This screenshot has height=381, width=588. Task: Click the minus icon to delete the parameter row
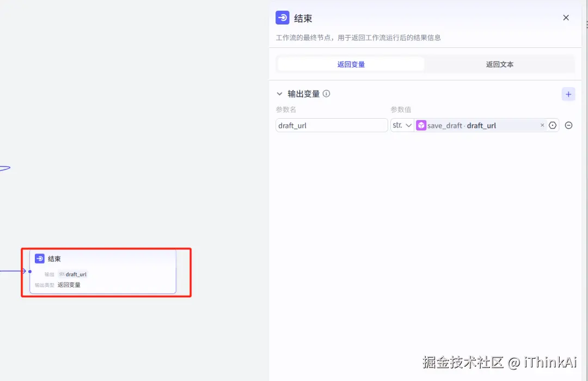click(568, 125)
